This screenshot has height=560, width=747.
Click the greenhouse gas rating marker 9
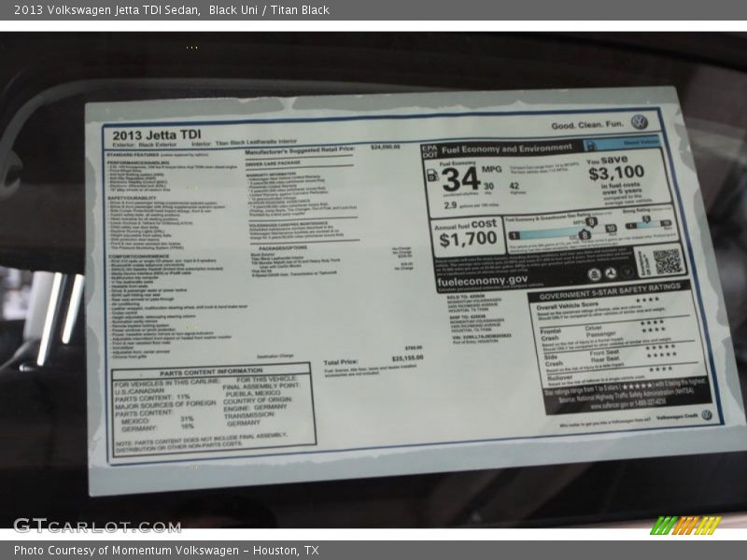591,222
